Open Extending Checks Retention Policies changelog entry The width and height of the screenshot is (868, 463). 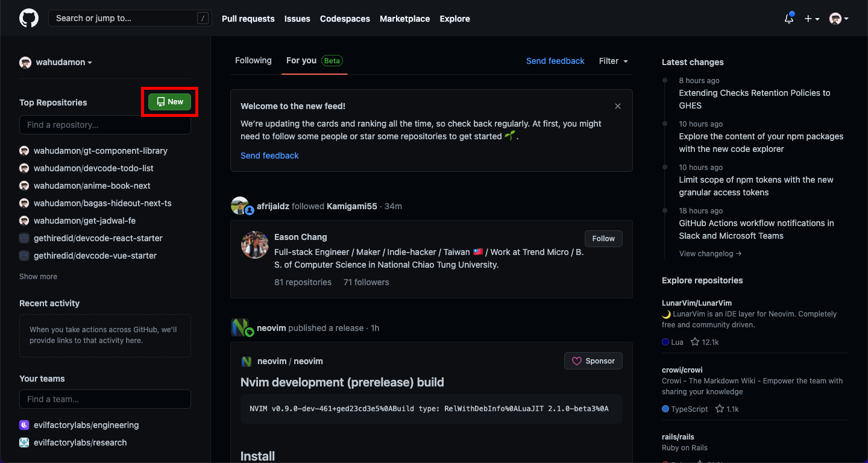pos(755,99)
